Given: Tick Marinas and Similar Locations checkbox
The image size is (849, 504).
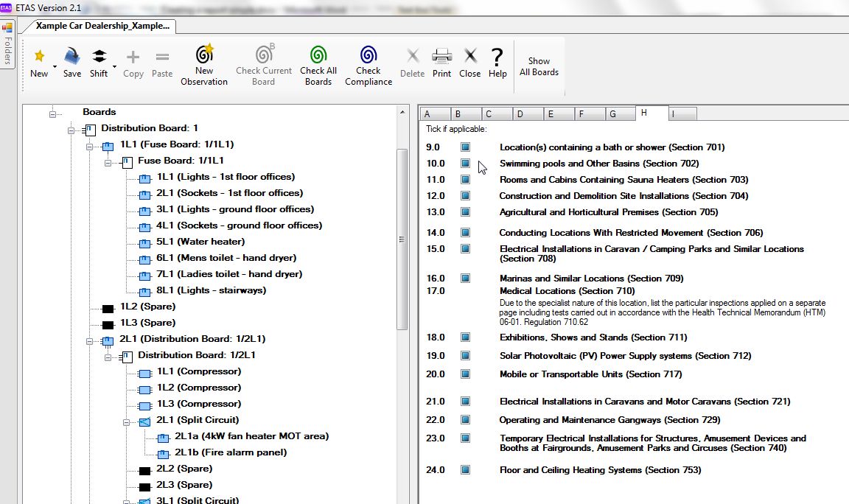Looking at the screenshot, I should pyautogui.click(x=465, y=279).
